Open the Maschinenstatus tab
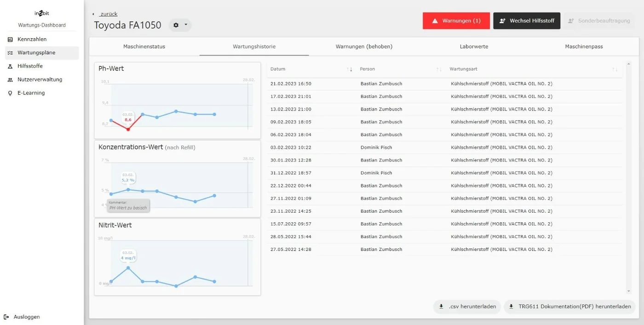 pos(144,46)
